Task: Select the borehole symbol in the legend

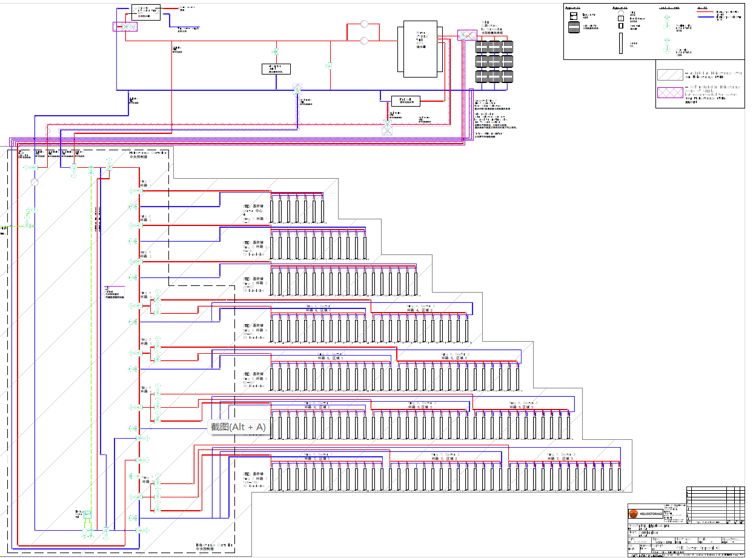Action: coord(620,44)
